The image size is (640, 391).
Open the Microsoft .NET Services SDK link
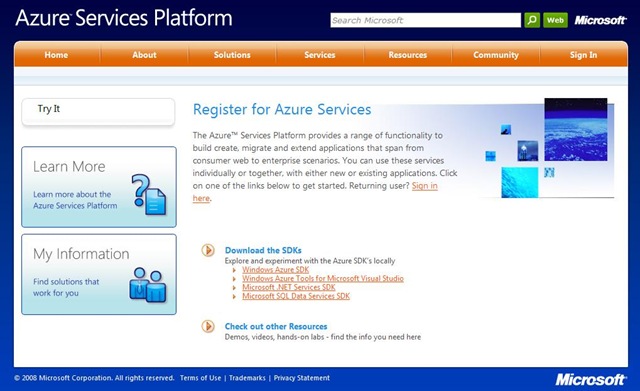pyautogui.click(x=289, y=287)
